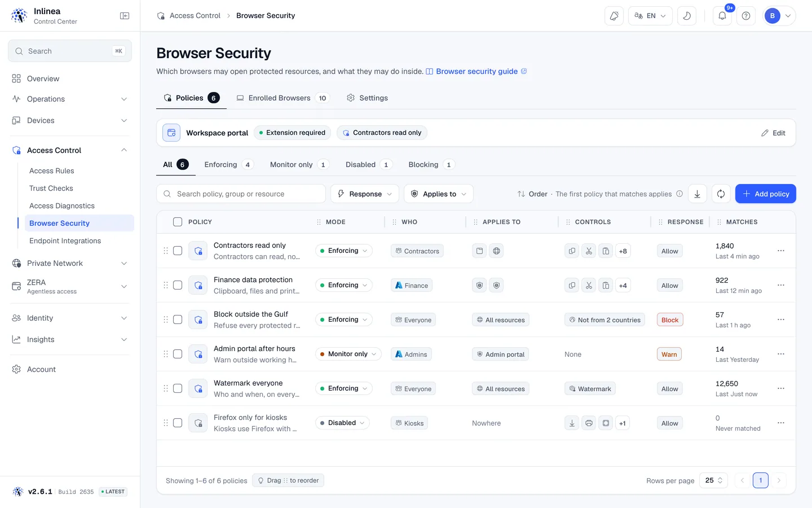Refresh the policy list
812x508 pixels.
click(721, 194)
